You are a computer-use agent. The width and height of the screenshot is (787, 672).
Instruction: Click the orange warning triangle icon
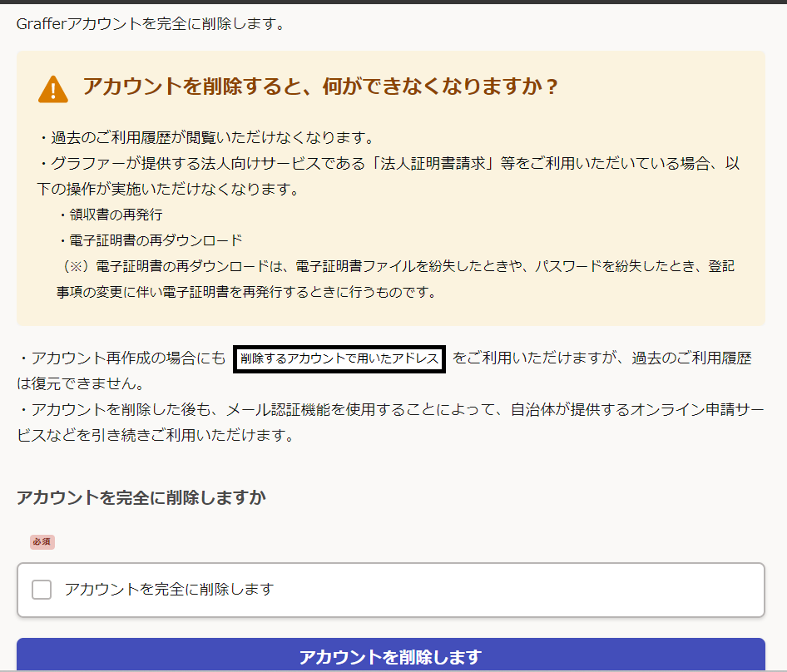pyautogui.click(x=52, y=89)
